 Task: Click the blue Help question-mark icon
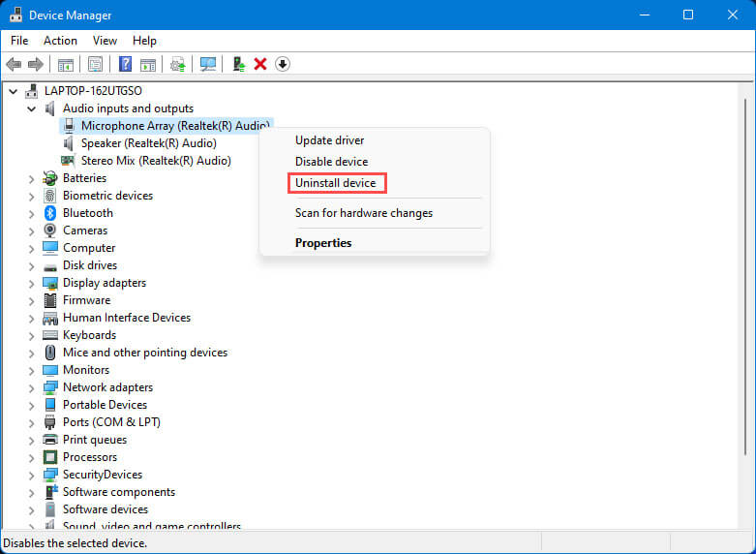coord(126,64)
